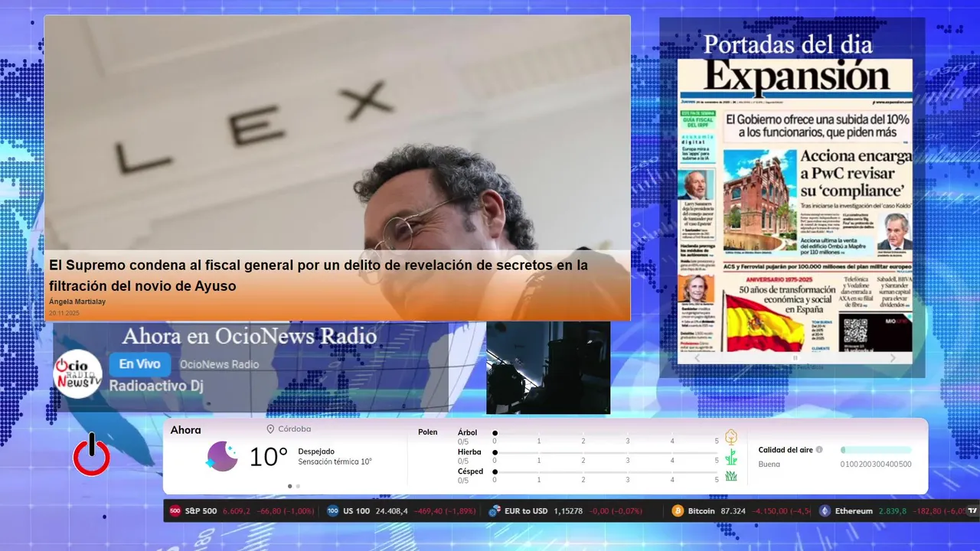The height and width of the screenshot is (551, 980).
Task: Click the orange Bitcoin coin icon
Action: (678, 510)
